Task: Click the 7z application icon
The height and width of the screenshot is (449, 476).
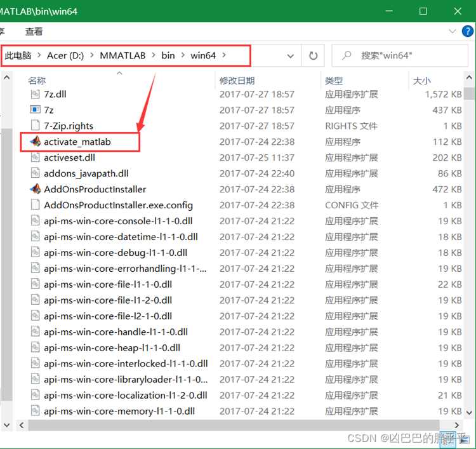Action: [35, 109]
